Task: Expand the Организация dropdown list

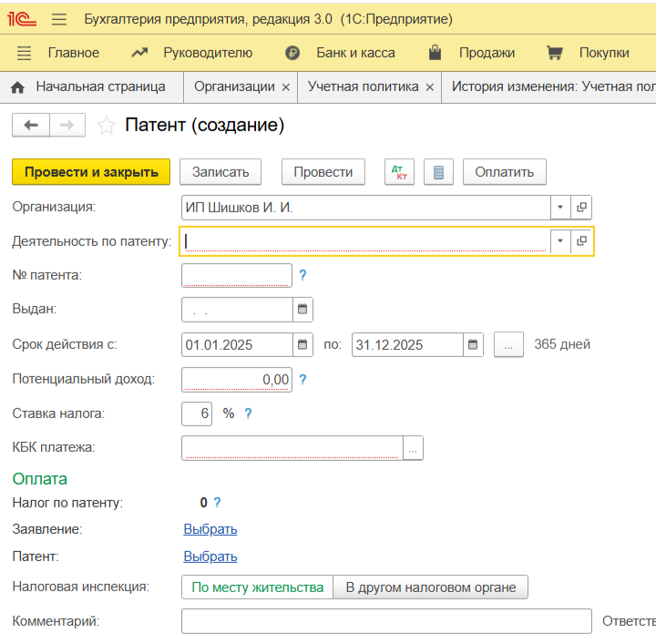Action: [x=560, y=207]
